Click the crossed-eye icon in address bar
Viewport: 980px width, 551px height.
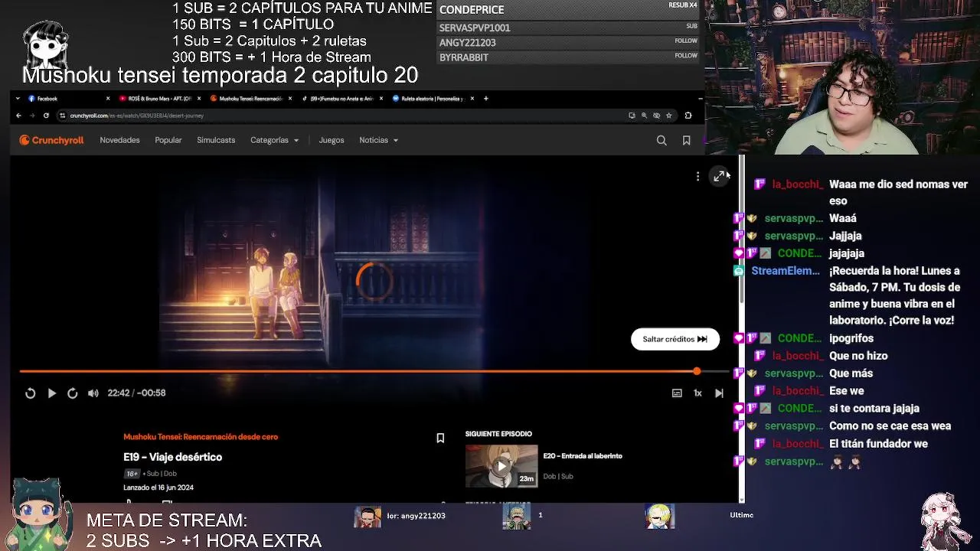coord(656,116)
